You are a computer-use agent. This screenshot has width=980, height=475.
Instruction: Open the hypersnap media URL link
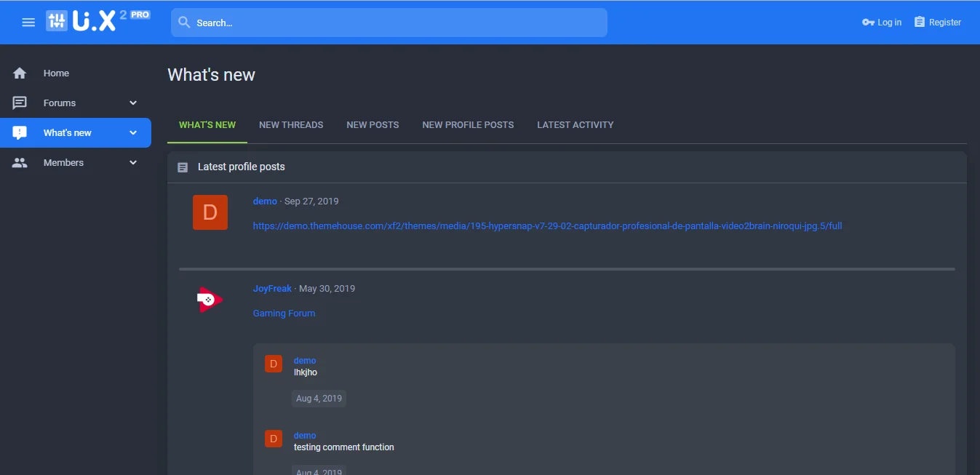(547, 226)
